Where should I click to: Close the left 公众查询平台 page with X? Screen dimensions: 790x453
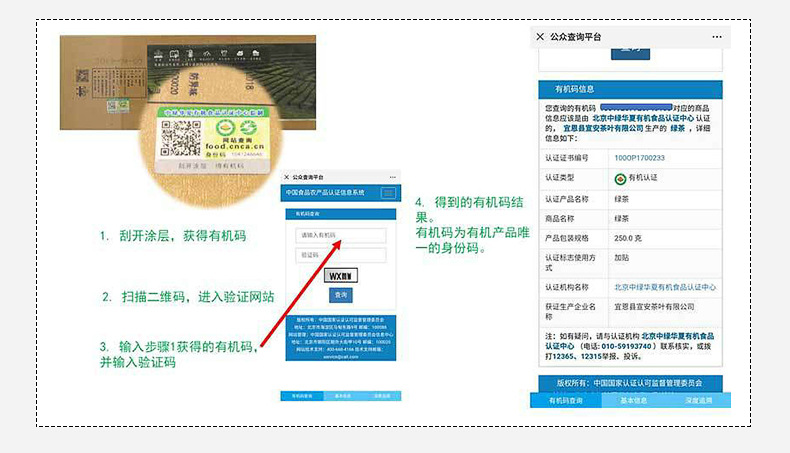click(287, 176)
